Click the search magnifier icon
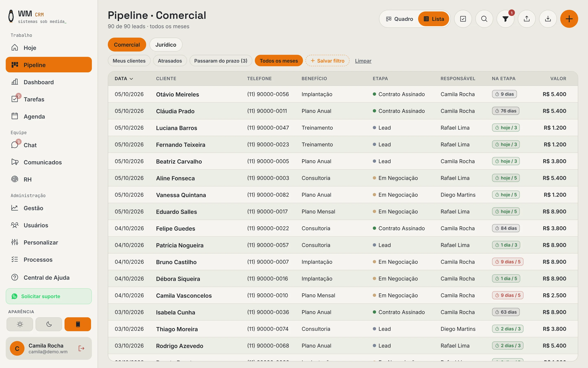The image size is (588, 368). [x=484, y=19]
